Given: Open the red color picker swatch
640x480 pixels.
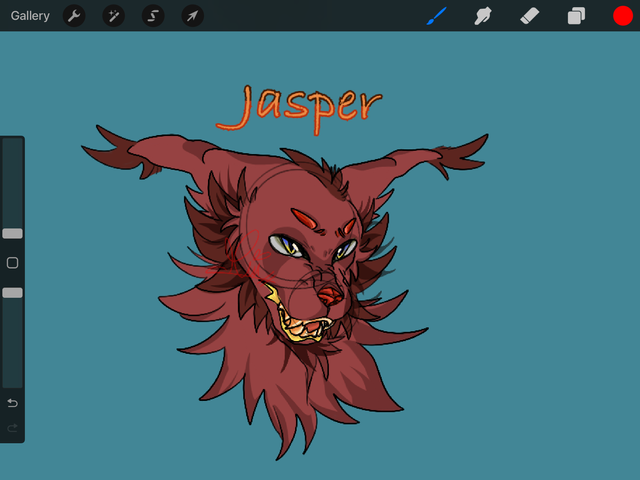Looking at the screenshot, I should (623, 16).
